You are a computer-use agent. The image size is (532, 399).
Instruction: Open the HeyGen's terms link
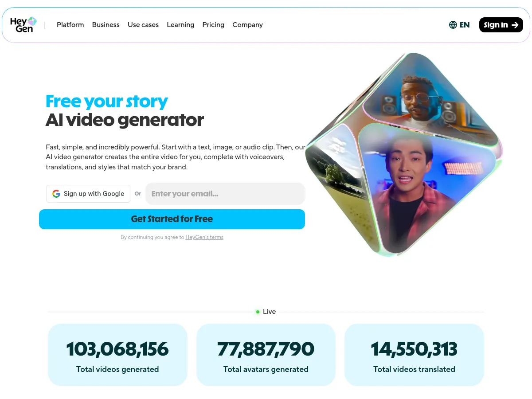[x=204, y=237]
